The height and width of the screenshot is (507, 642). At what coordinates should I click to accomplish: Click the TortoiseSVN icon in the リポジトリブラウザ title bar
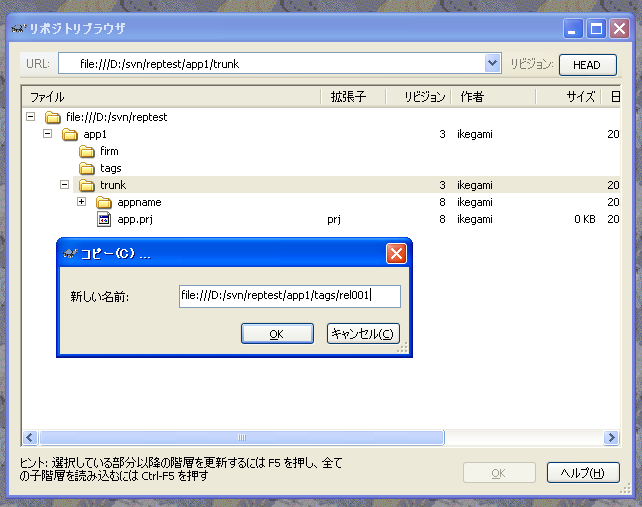pyautogui.click(x=19, y=29)
